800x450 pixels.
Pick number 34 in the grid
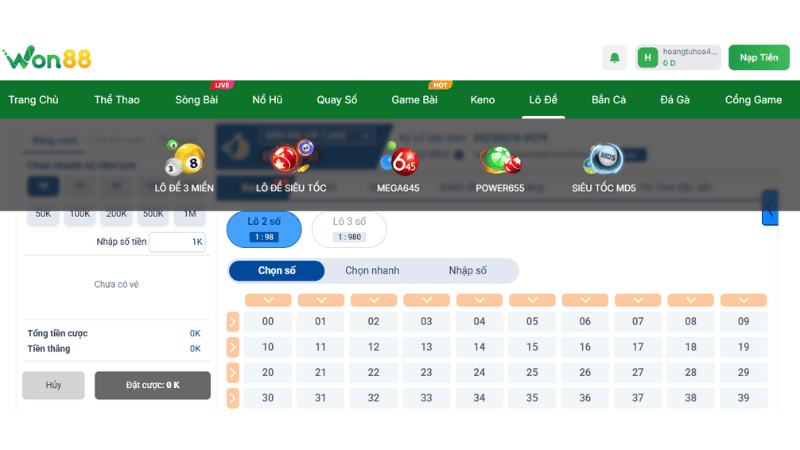point(479,398)
